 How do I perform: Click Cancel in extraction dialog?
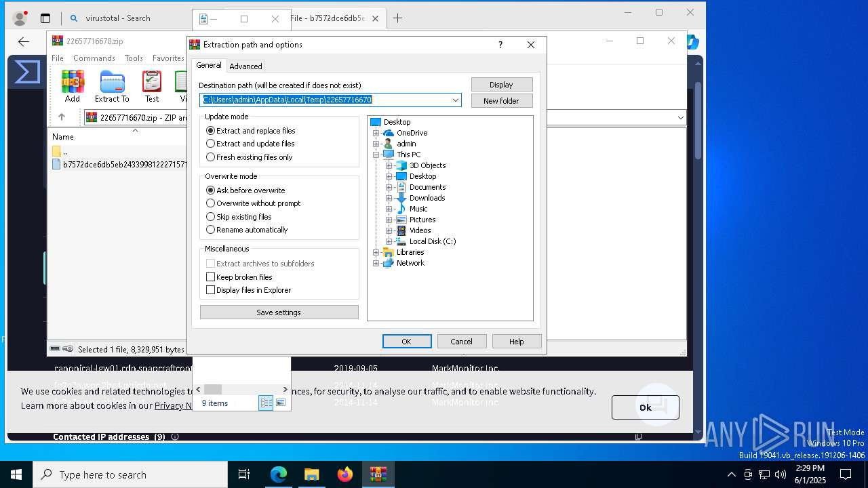[x=462, y=342]
